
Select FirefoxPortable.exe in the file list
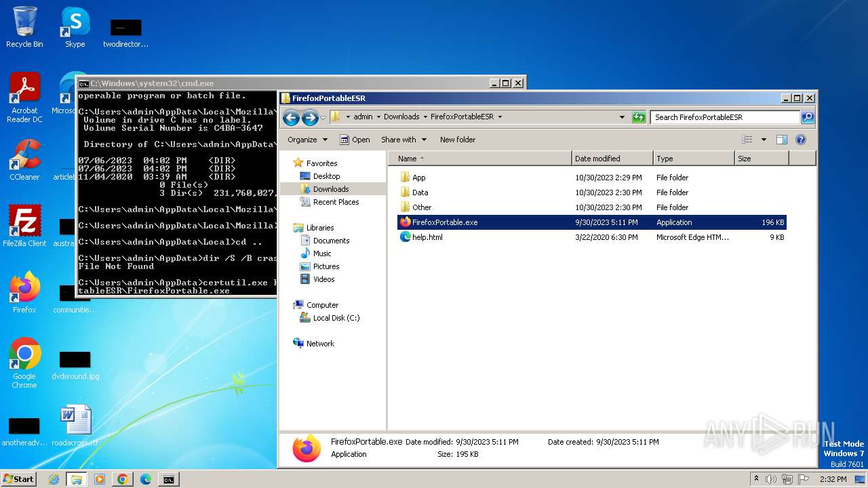click(x=593, y=222)
